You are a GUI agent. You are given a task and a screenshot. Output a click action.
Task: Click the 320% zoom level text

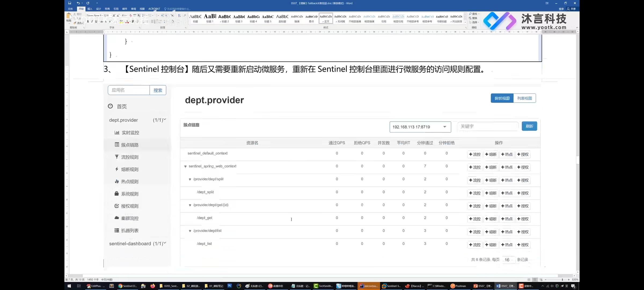pos(575,280)
